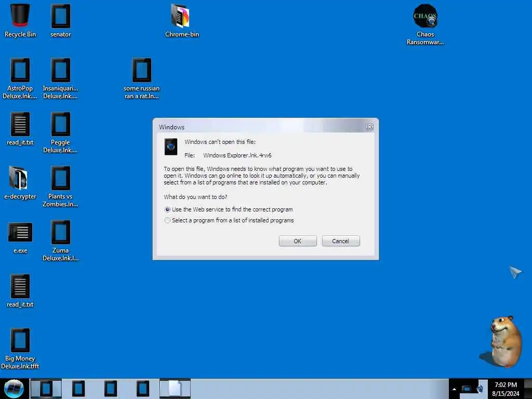Viewport: 532px width, 399px height.
Task: Click the monitor icon in system tray
Action: (467, 389)
